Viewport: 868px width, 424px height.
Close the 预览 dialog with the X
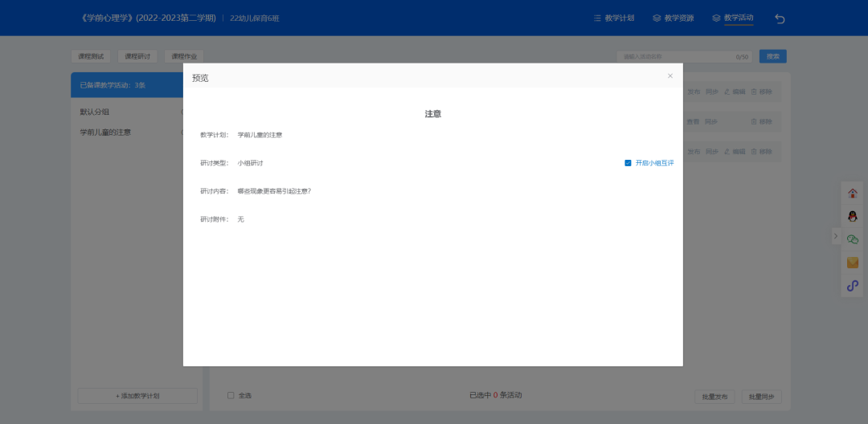click(x=669, y=75)
